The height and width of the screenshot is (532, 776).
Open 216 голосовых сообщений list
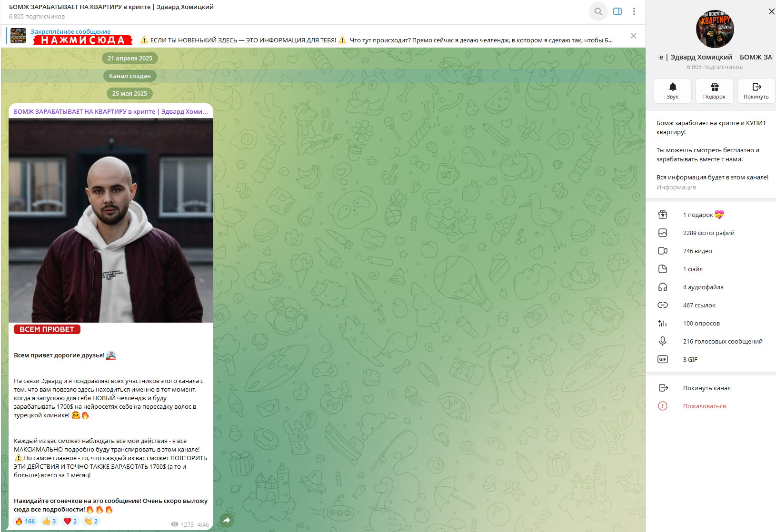click(711, 341)
